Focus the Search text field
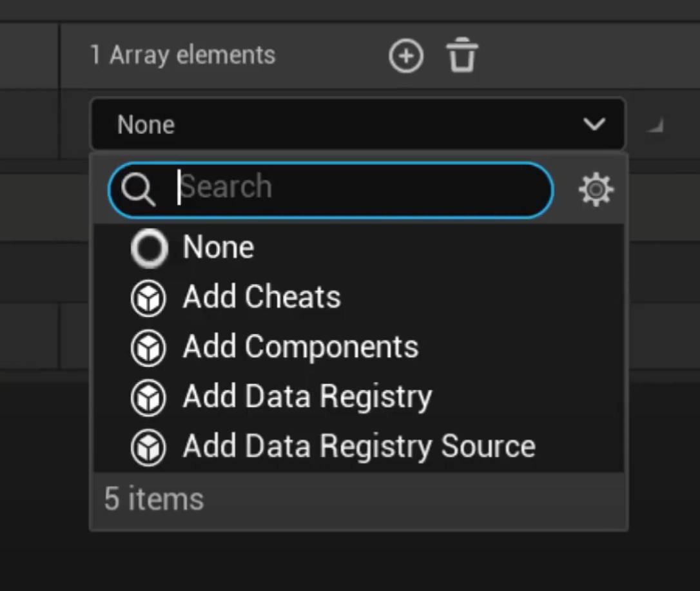This screenshot has height=591, width=700. (331, 190)
